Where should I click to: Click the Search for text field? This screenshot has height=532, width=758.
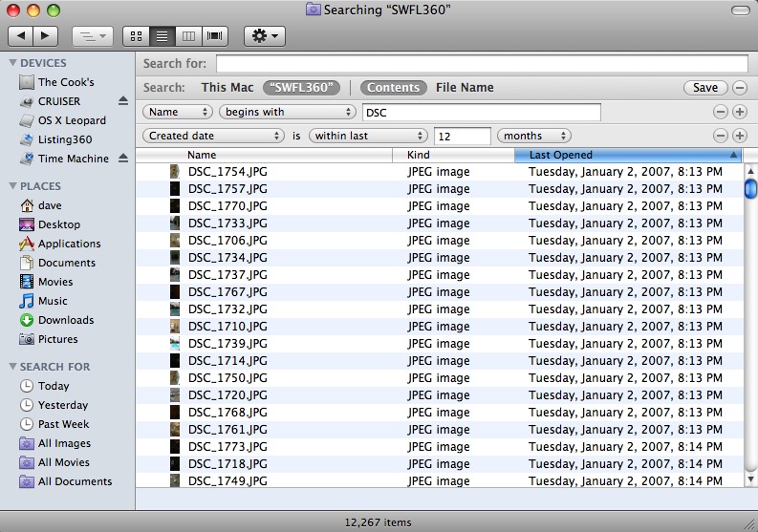coord(482,64)
